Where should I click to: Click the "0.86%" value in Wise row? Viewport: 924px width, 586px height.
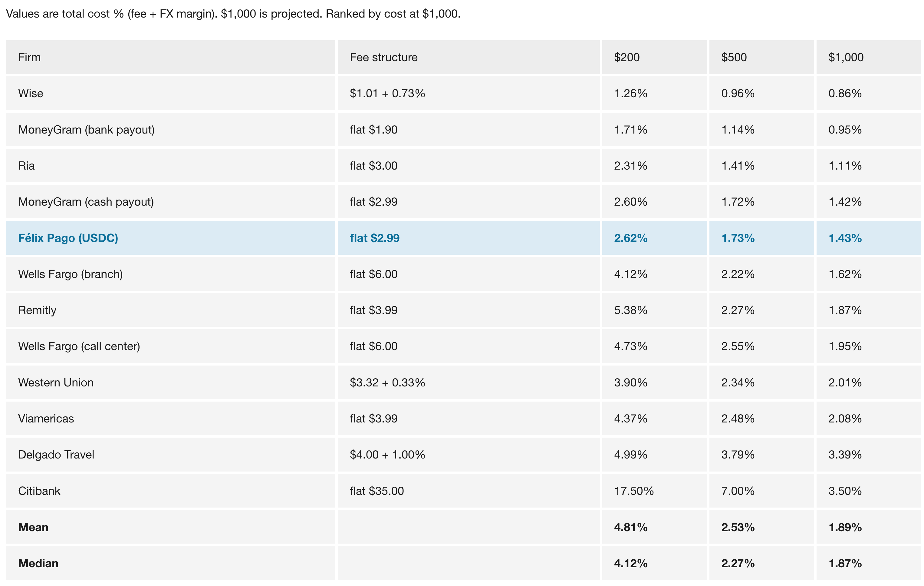869,93
